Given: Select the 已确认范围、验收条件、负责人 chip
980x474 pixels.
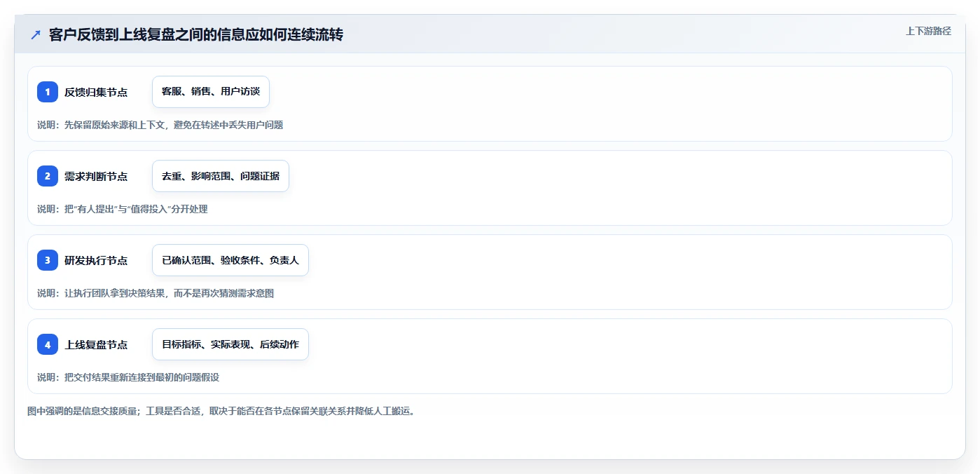Looking at the screenshot, I should click(x=230, y=260).
